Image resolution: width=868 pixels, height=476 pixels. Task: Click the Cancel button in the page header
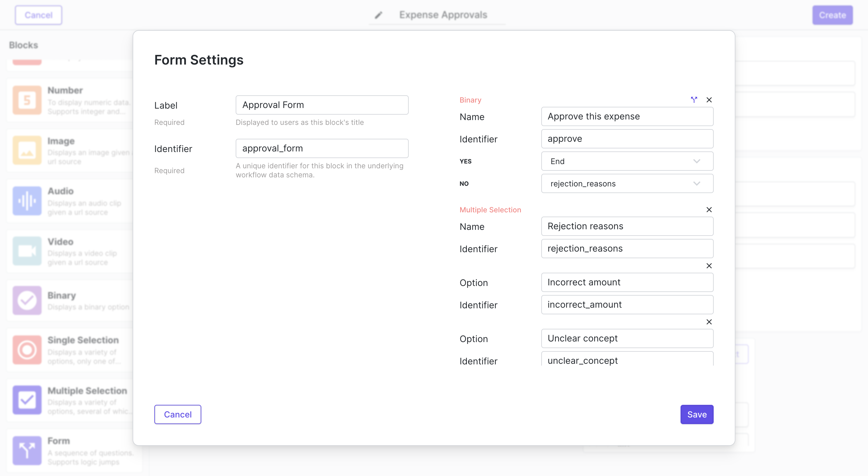(x=38, y=15)
